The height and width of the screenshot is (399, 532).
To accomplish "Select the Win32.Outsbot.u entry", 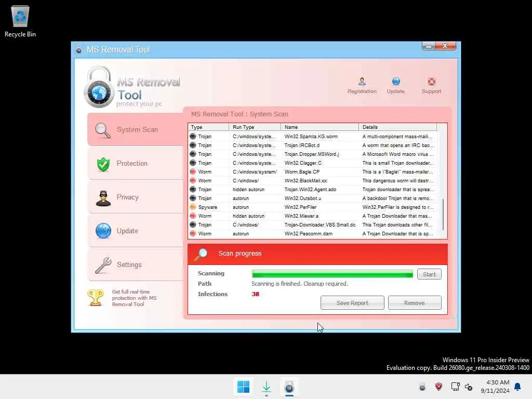I will click(x=312, y=198).
